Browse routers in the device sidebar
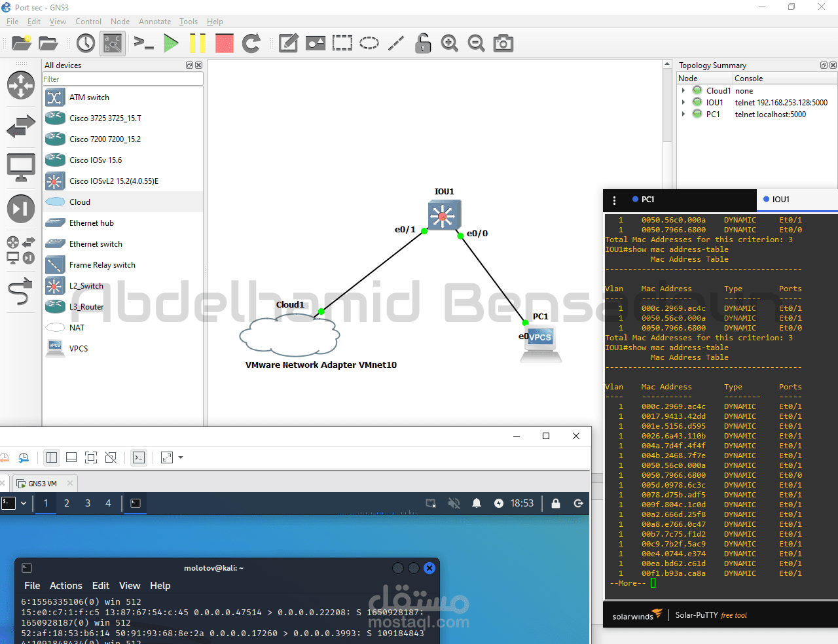 (x=21, y=86)
